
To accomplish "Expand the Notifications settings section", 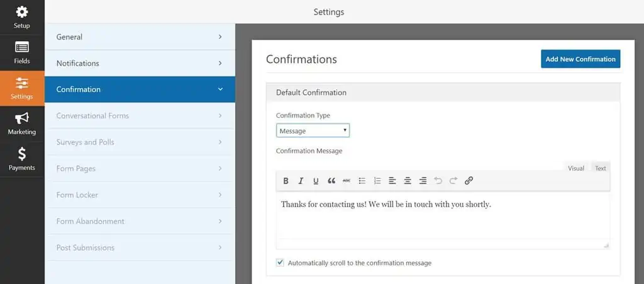I will pos(140,64).
